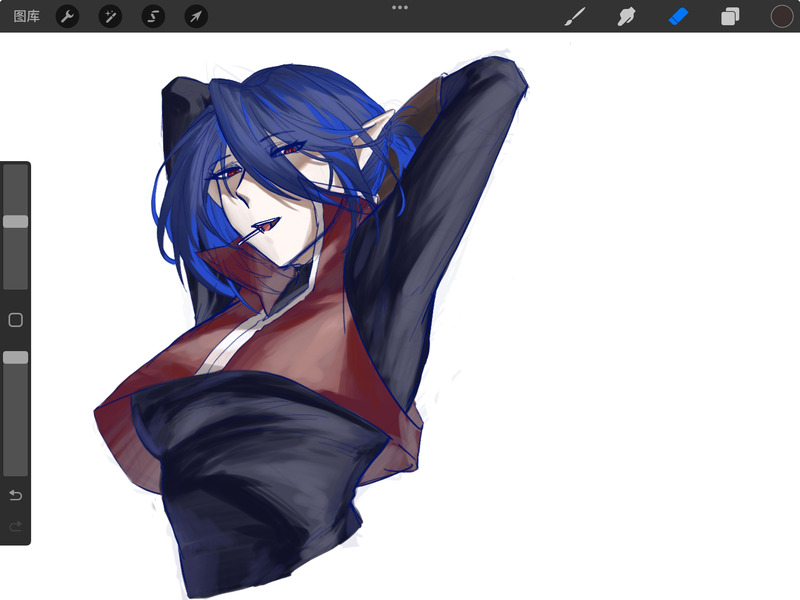Open the Adjustments magic wand menu
The height and width of the screenshot is (600, 800).
click(x=110, y=16)
